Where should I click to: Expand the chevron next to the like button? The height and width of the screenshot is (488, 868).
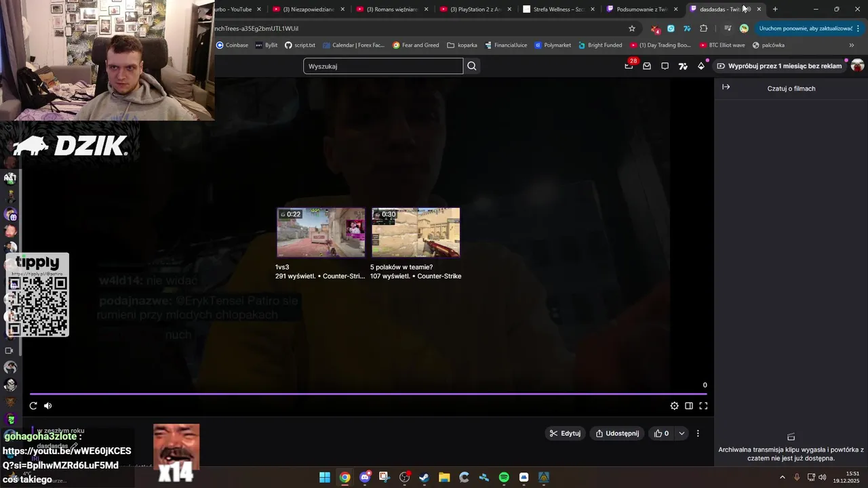click(682, 433)
